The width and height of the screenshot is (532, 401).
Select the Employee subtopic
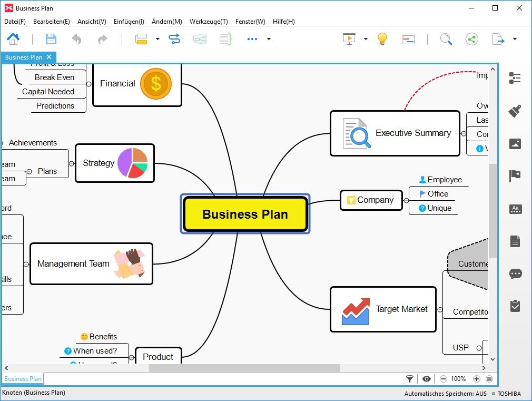[x=441, y=180]
